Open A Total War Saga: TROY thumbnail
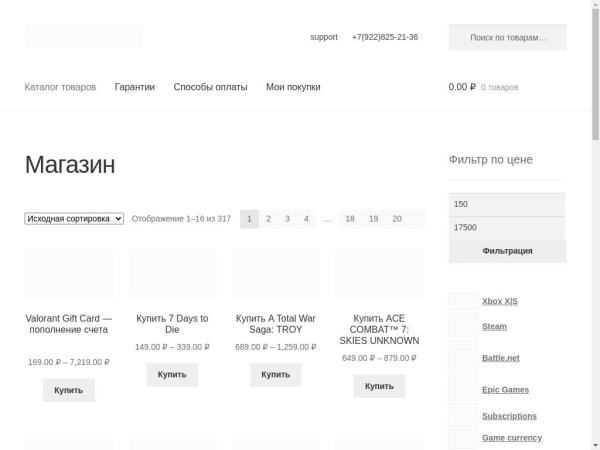Image resolution: width=600 pixels, height=450 pixels. pos(276,274)
